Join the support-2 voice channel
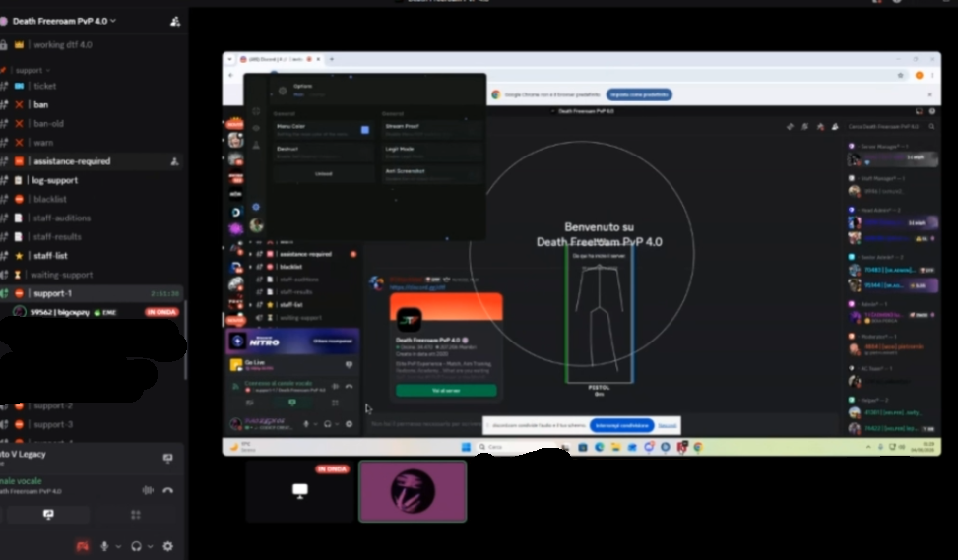This screenshot has width=958, height=560. coord(52,406)
